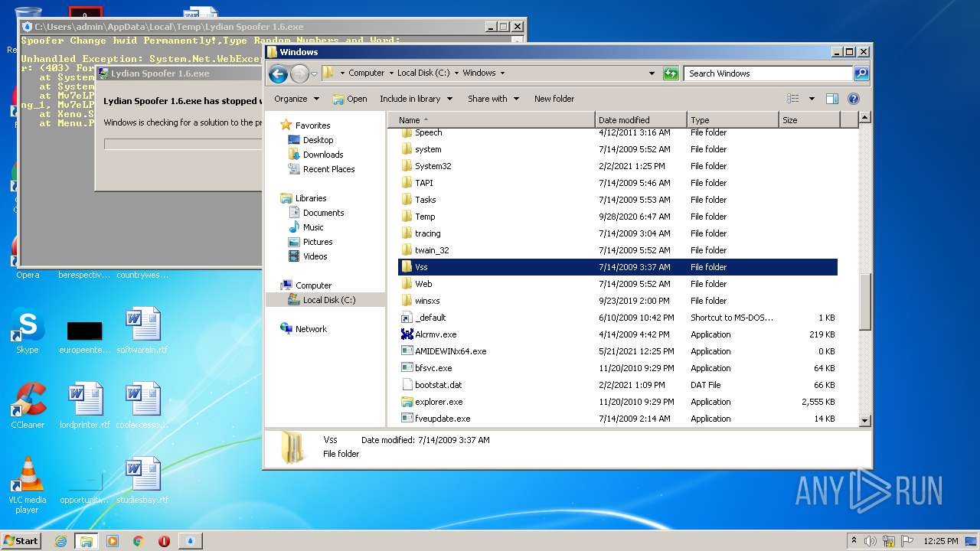Launch Windows Media Player from taskbar

[113, 541]
